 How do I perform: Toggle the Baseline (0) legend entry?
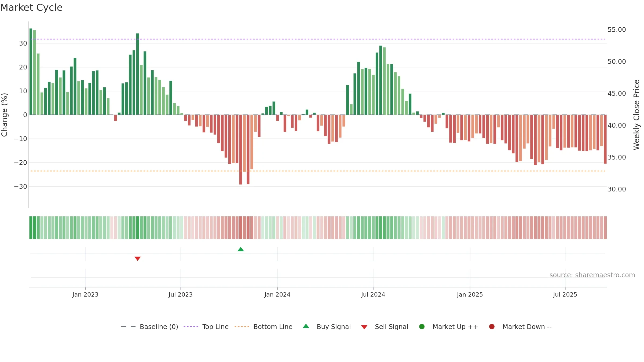click(149, 327)
